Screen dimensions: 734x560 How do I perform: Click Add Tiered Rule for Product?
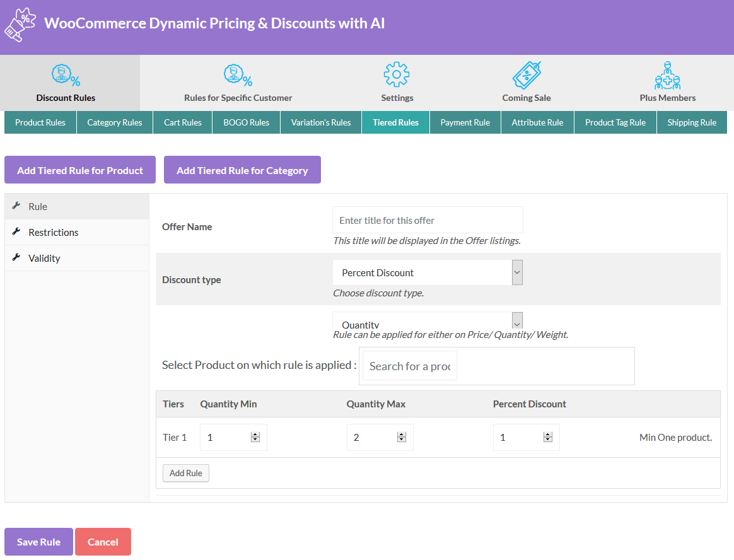[79, 169]
